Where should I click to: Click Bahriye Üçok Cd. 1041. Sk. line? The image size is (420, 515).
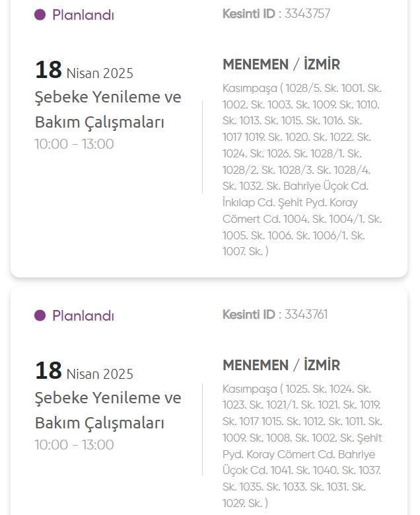[302, 470]
